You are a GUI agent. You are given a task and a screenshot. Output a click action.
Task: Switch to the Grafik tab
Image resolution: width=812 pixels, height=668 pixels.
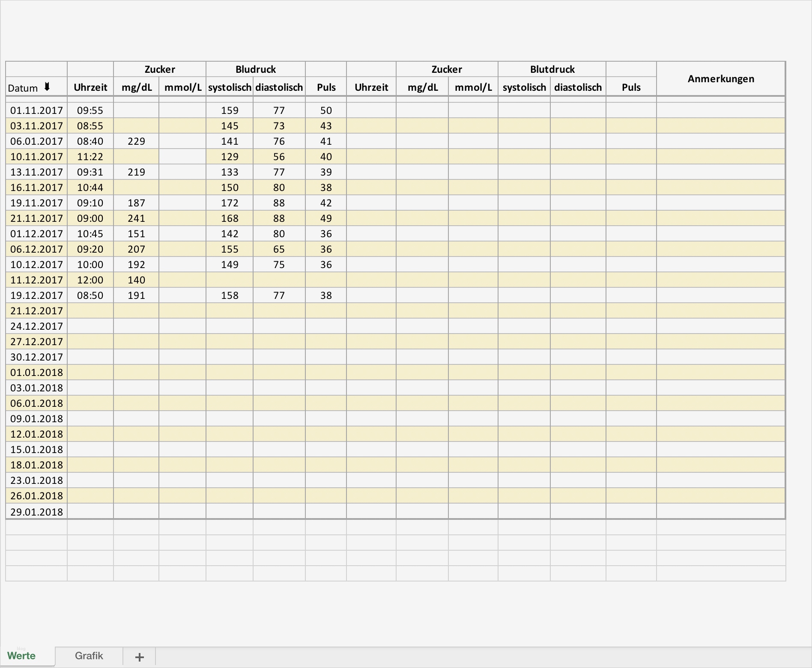[x=89, y=656]
